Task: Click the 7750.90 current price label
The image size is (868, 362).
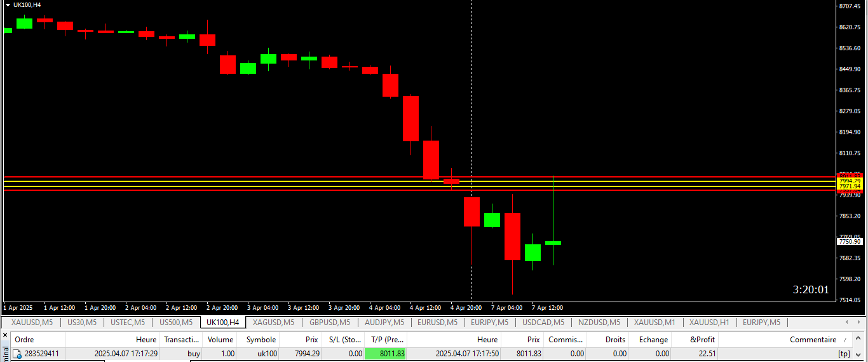Action: [849, 242]
